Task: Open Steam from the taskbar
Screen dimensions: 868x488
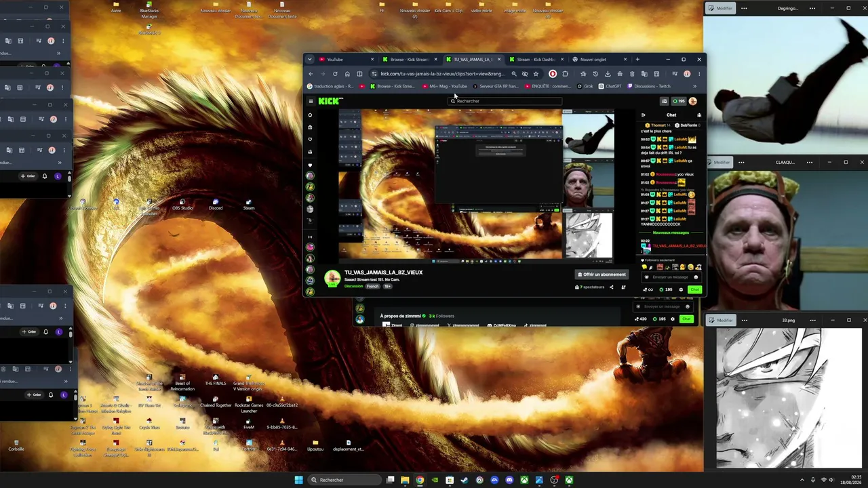Action: click(465, 480)
